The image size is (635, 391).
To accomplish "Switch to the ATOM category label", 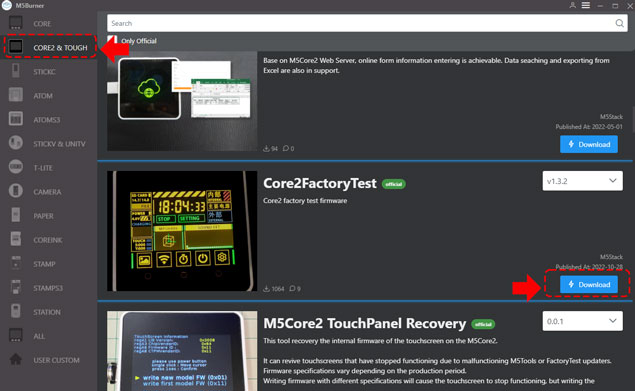I will [43, 96].
